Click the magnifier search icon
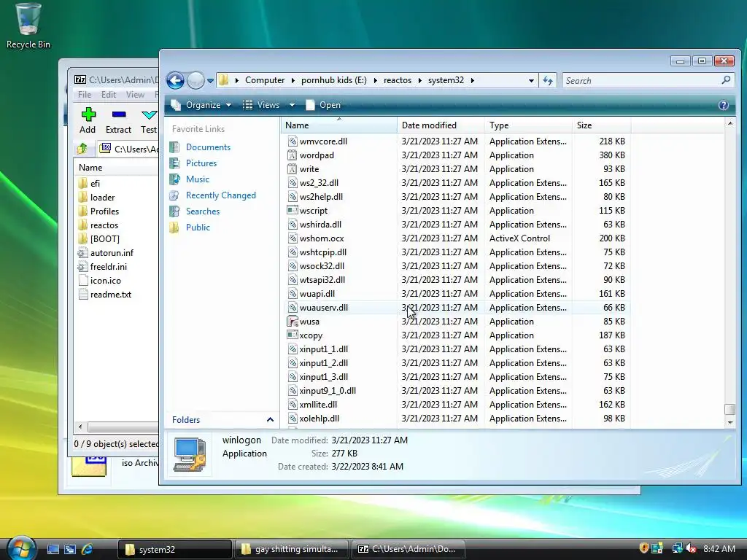747x560 pixels. 726,80
